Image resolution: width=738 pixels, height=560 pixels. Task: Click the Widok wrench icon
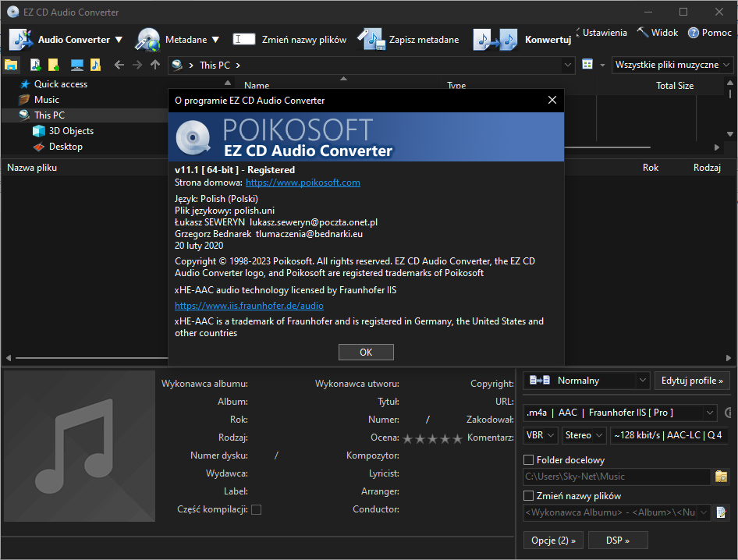click(x=643, y=33)
